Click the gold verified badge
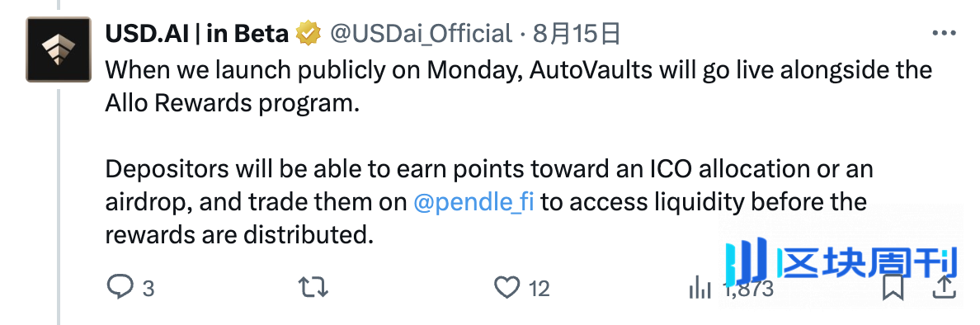This screenshot has height=325, width=980. pyautogui.click(x=309, y=33)
